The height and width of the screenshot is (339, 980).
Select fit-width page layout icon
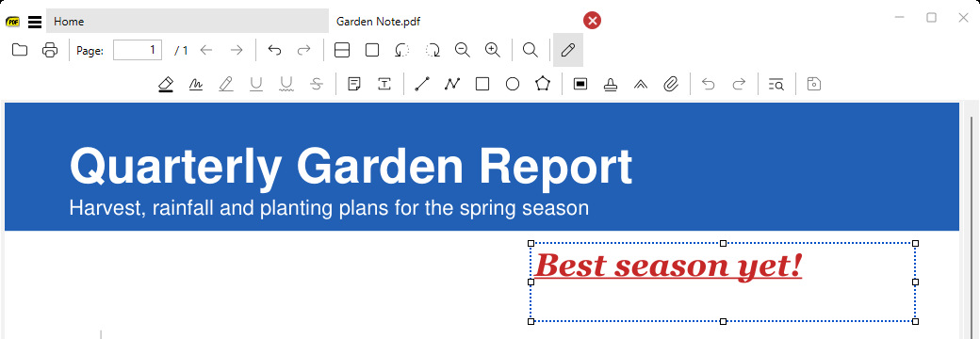[342, 51]
